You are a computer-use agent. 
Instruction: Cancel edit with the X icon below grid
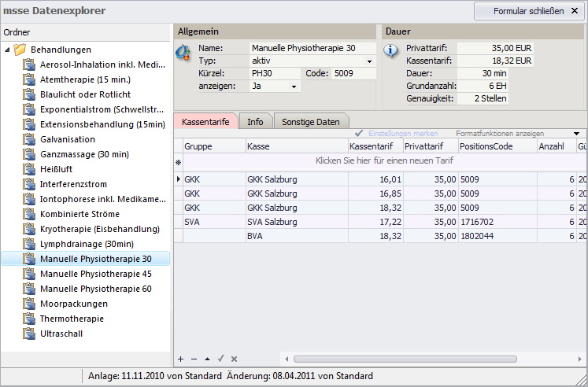tap(234, 359)
